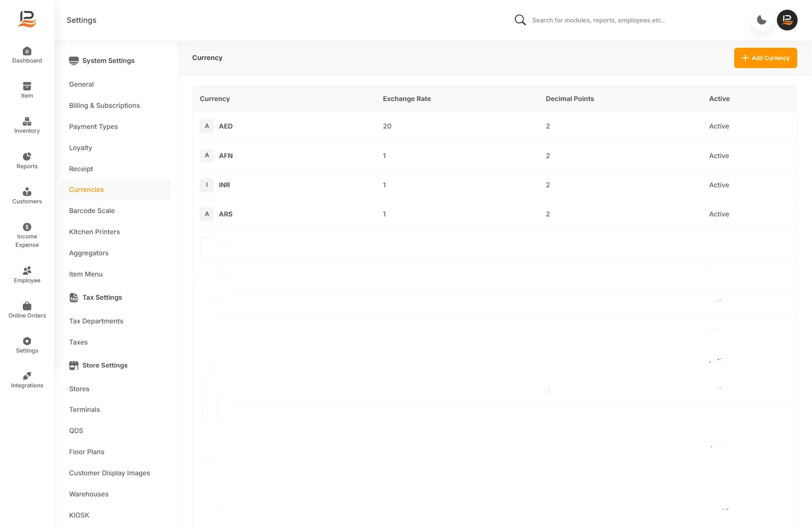
Task: Toggle dark mode with the moon icon
Action: pos(762,20)
